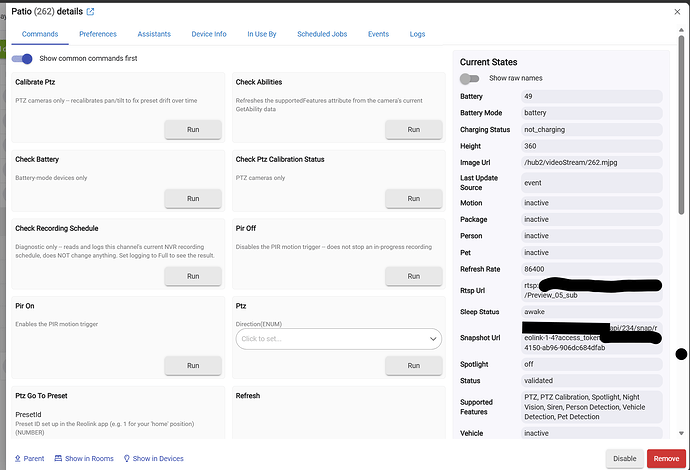Screen dimensions: 690x470
Task: Open the In Use By tab
Action: tap(262, 34)
